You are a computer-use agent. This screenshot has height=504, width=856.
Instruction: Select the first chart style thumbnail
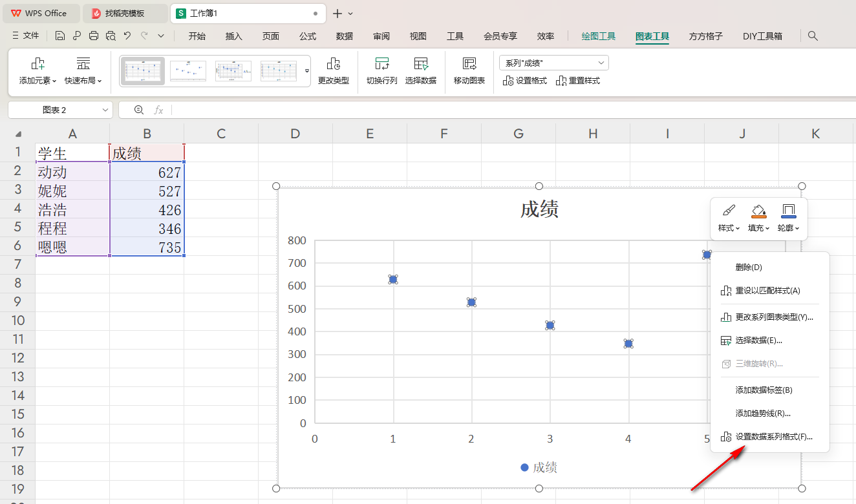click(x=143, y=71)
